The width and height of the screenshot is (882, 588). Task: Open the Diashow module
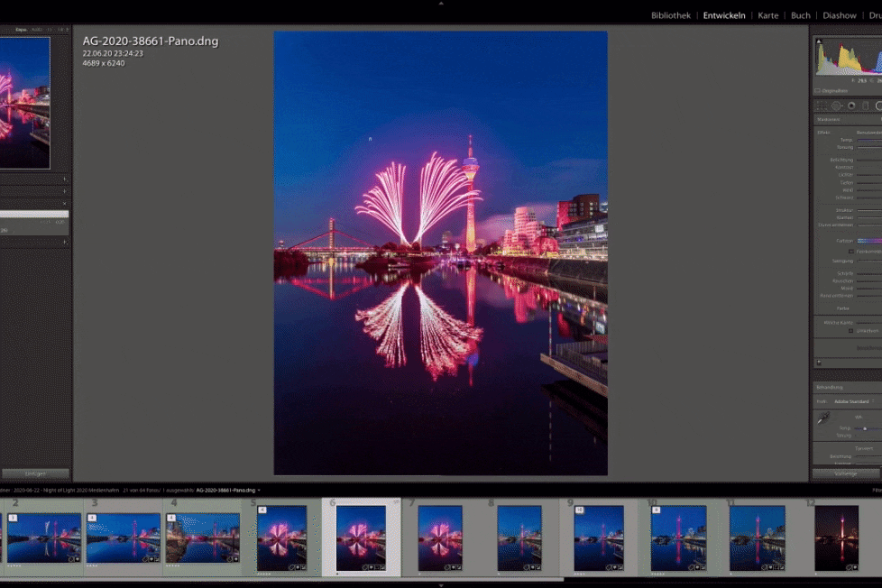pos(840,15)
